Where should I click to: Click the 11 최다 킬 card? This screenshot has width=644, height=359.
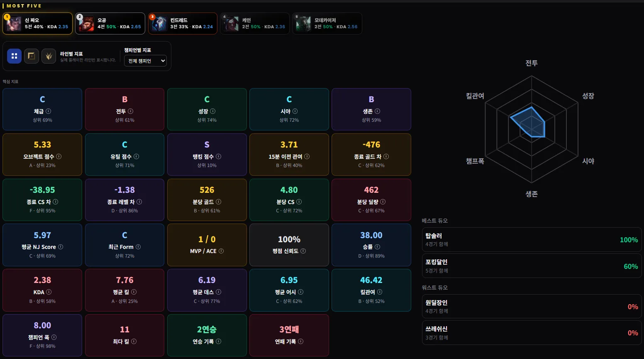point(124,335)
